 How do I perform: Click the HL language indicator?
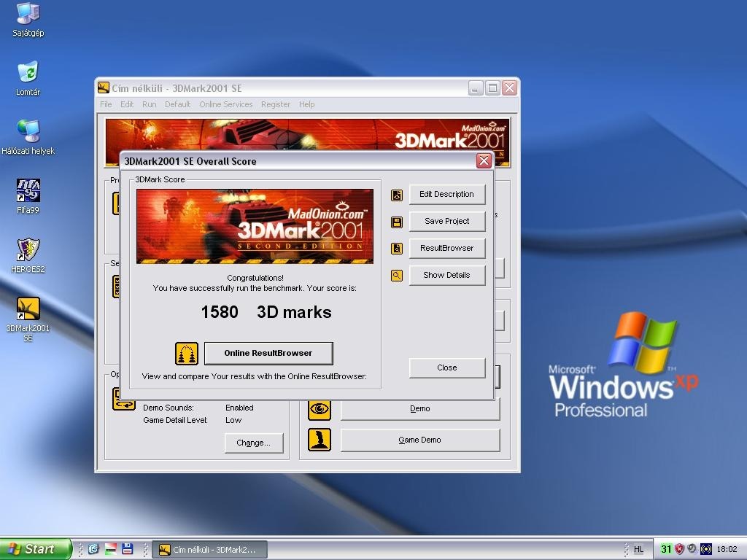(x=639, y=550)
